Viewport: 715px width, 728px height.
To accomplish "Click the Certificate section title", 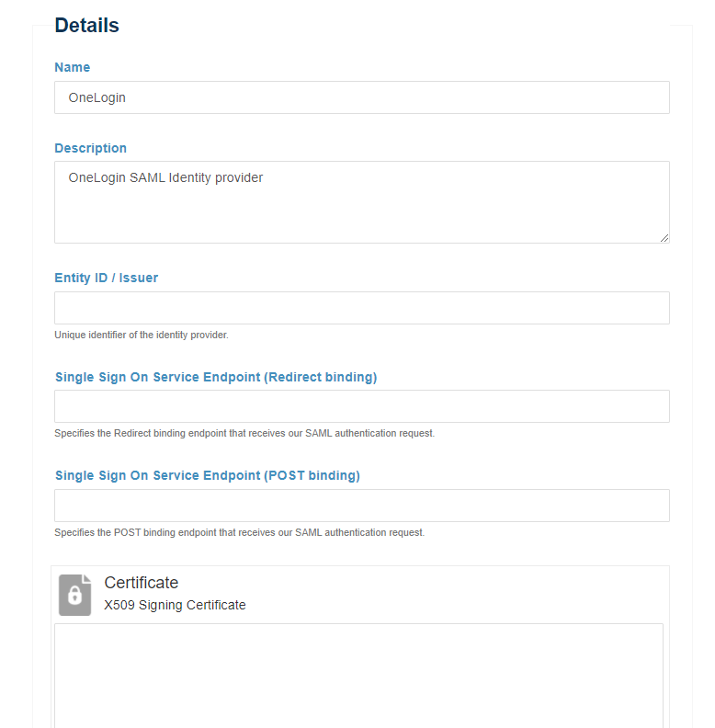I will (x=142, y=583).
